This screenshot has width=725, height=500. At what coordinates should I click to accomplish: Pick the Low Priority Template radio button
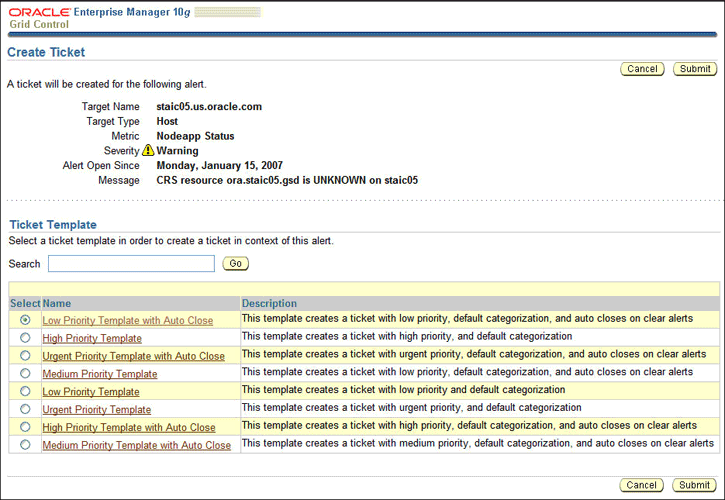coord(25,392)
